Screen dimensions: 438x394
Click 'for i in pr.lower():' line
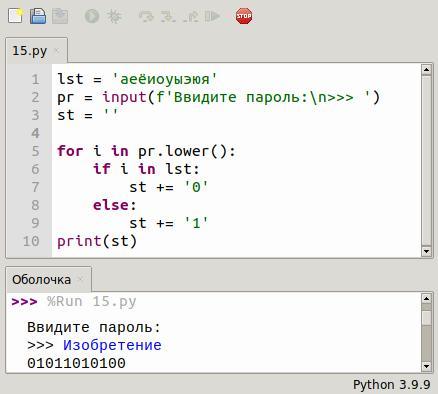coord(146,151)
